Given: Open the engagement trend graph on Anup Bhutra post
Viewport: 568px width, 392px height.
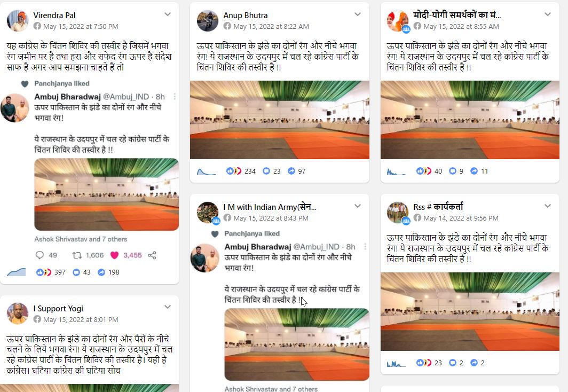Looking at the screenshot, I should pos(206,171).
